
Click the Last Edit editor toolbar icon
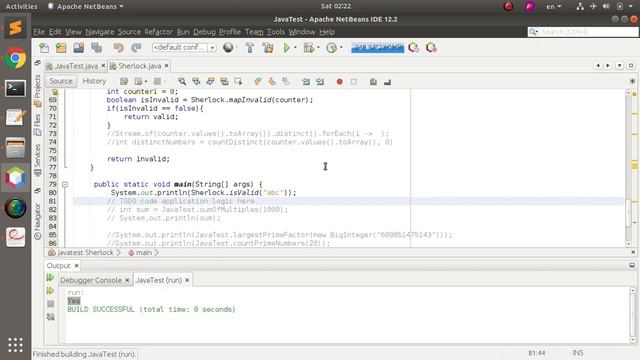(x=124, y=82)
